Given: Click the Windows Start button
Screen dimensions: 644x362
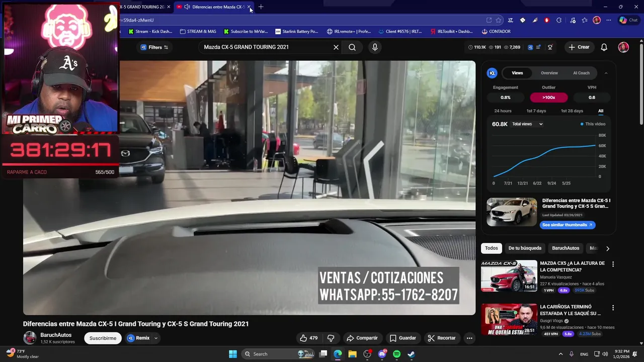Looking at the screenshot, I should pyautogui.click(x=233, y=354).
